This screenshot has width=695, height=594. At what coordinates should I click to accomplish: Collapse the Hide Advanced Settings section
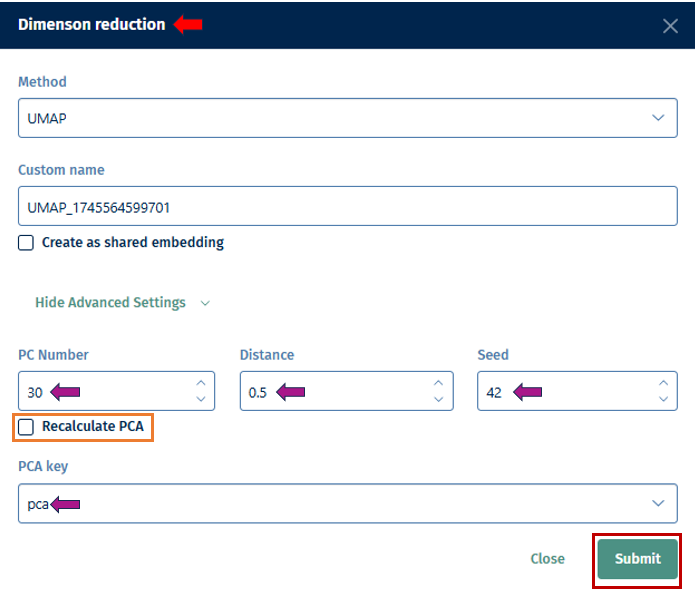[110, 302]
